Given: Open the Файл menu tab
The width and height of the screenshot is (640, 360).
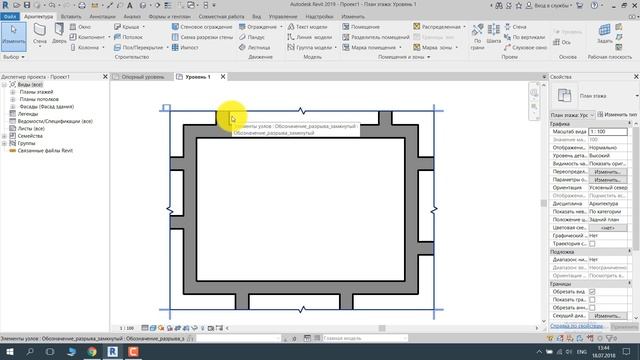Looking at the screenshot, I should tap(10, 17).
